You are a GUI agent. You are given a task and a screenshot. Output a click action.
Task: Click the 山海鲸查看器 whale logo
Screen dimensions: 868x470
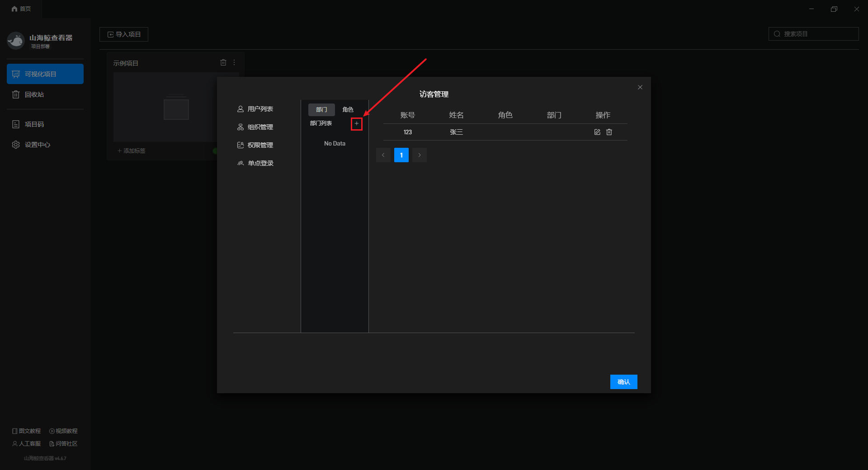tap(16, 41)
